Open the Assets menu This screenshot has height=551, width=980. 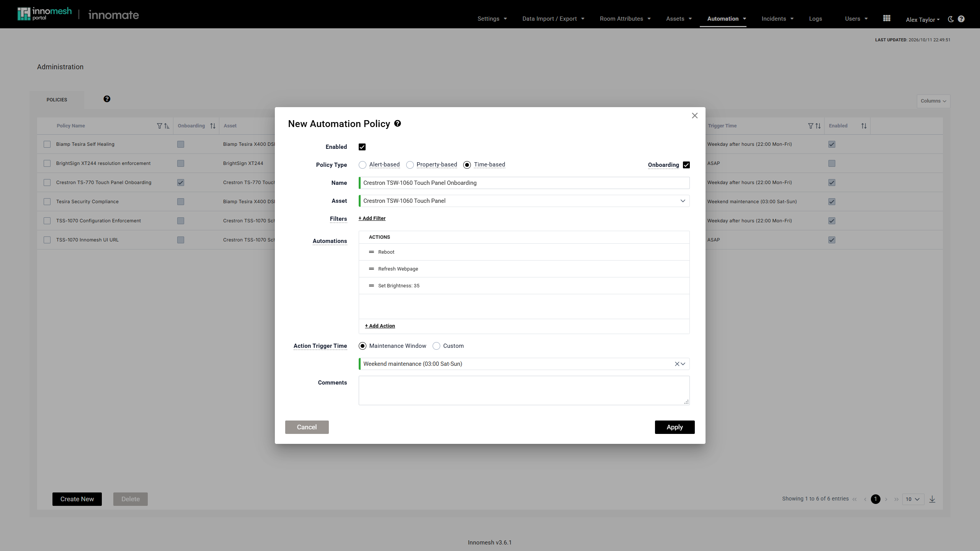[x=679, y=19]
